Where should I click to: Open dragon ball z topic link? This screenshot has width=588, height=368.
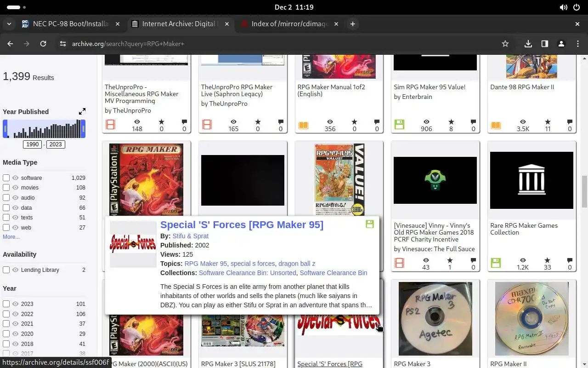(x=297, y=264)
